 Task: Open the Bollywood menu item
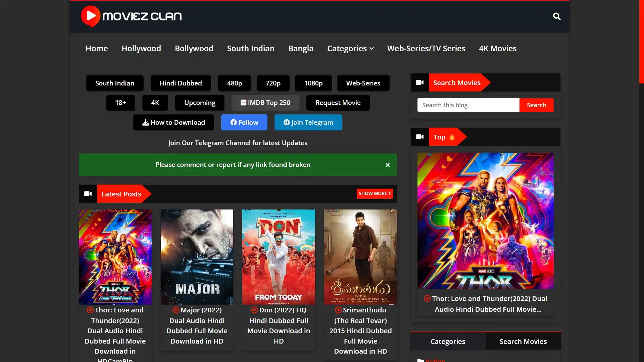tap(194, 49)
